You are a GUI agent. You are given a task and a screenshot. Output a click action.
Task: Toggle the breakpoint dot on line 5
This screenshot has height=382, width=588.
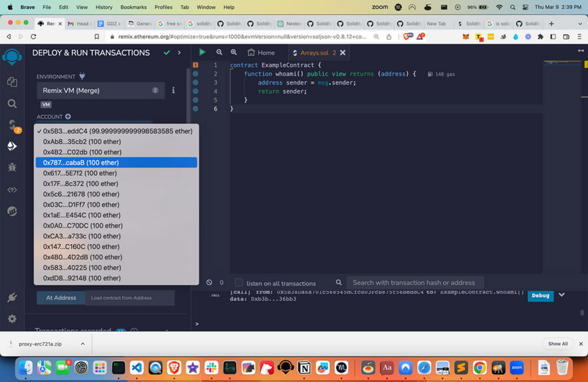(195, 100)
